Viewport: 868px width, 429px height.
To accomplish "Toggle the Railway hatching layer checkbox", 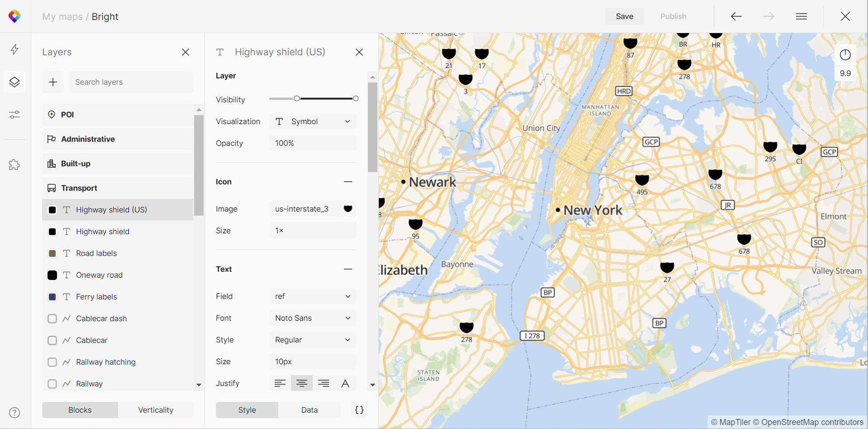I will (52, 362).
